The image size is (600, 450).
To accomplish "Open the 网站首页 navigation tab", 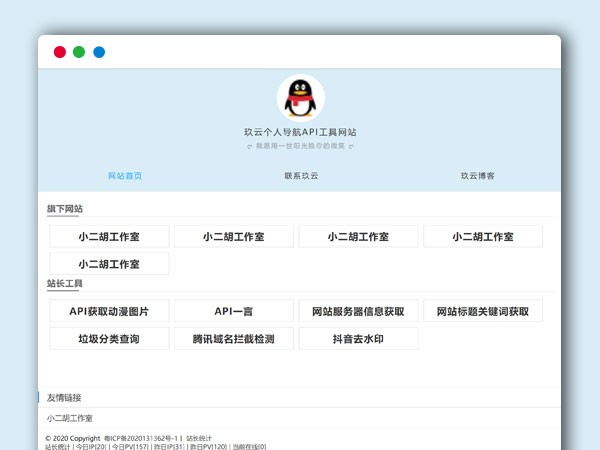I will pos(125,175).
